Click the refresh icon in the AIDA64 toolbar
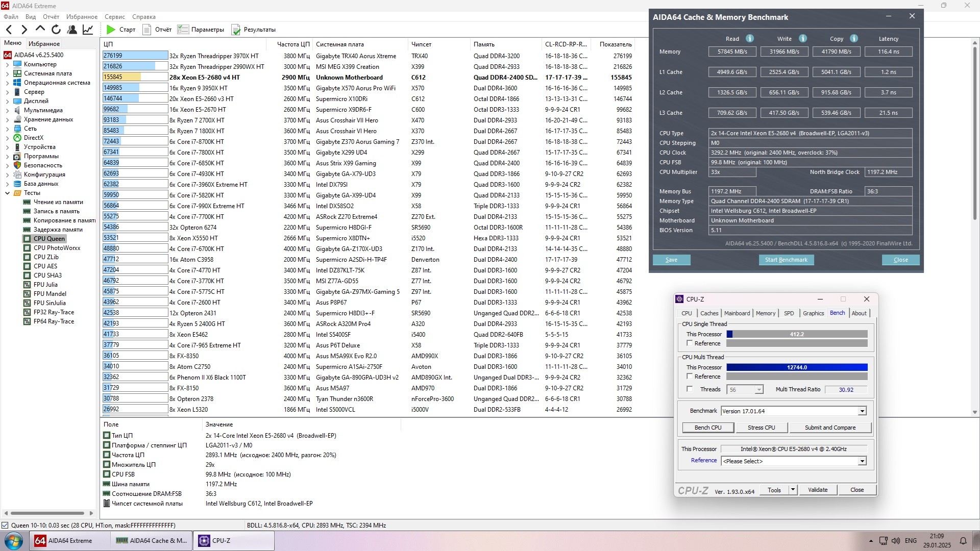This screenshot has width=980, height=551. [56, 30]
